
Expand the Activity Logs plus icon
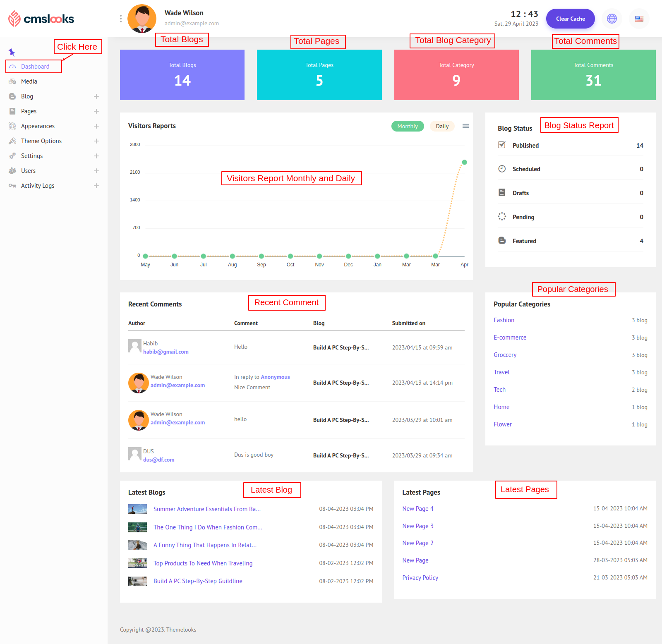tap(96, 186)
